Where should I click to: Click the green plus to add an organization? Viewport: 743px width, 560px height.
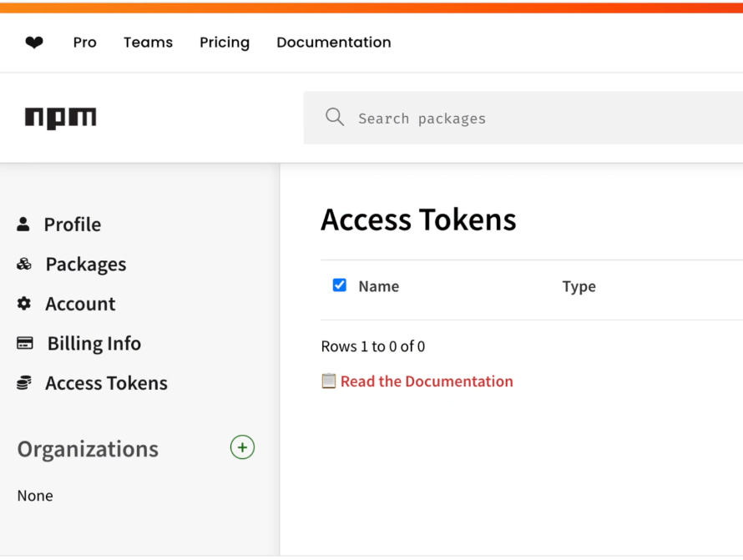click(x=242, y=447)
